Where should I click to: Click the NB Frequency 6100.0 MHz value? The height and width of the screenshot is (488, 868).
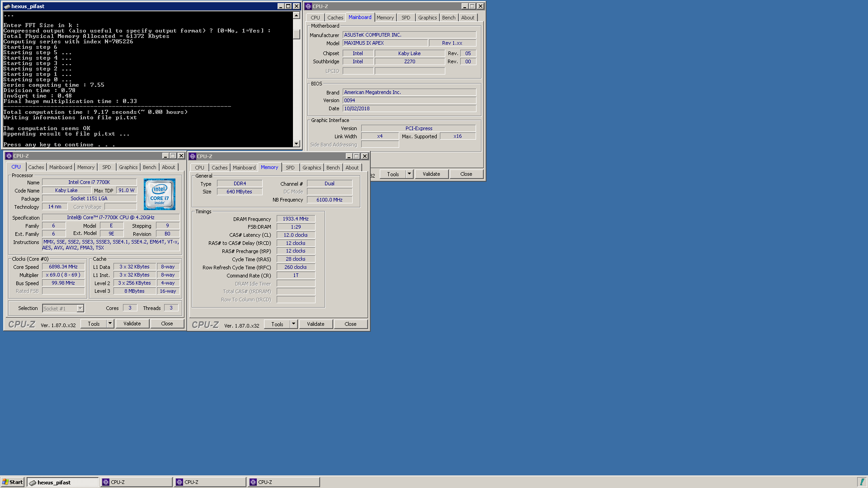(330, 200)
